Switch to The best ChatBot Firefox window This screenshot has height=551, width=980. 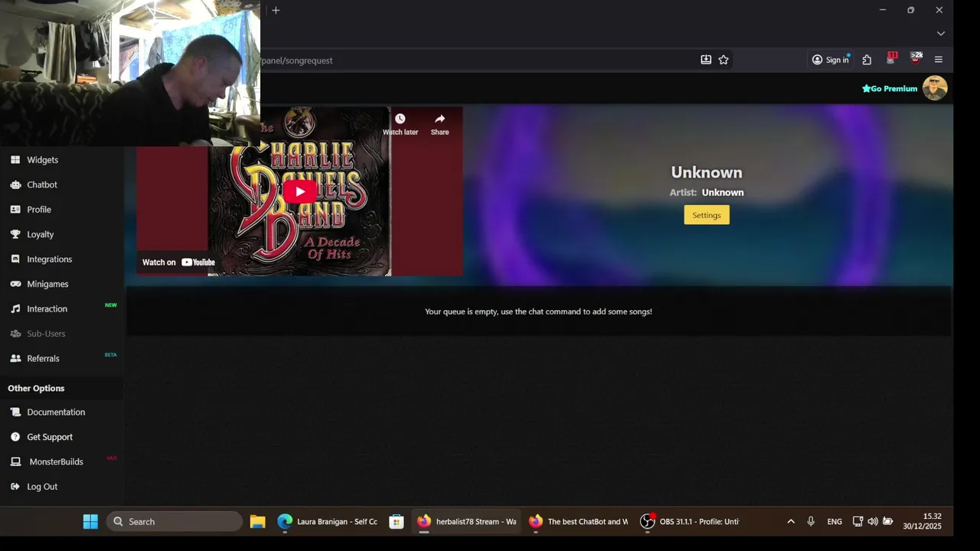pos(579,522)
